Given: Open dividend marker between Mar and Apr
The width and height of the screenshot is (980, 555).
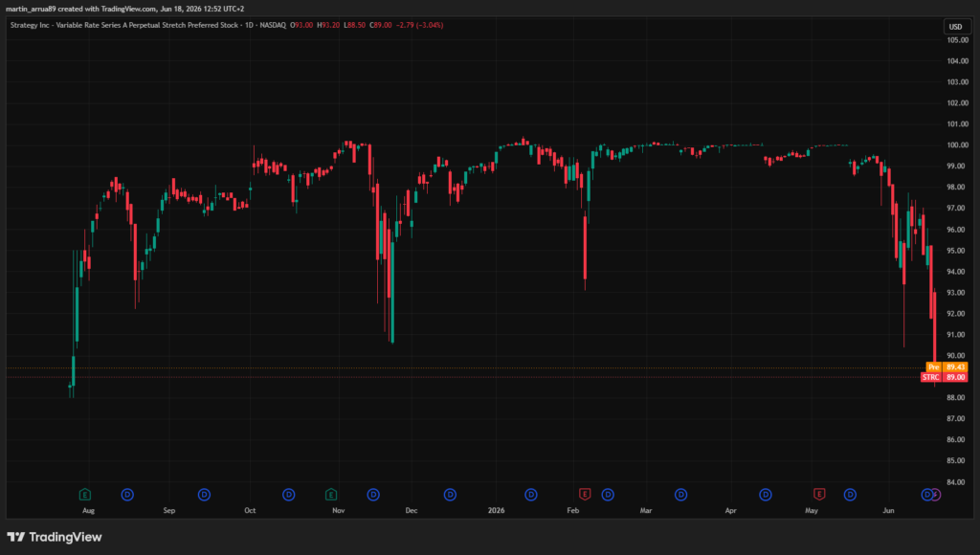Looking at the screenshot, I should (681, 495).
